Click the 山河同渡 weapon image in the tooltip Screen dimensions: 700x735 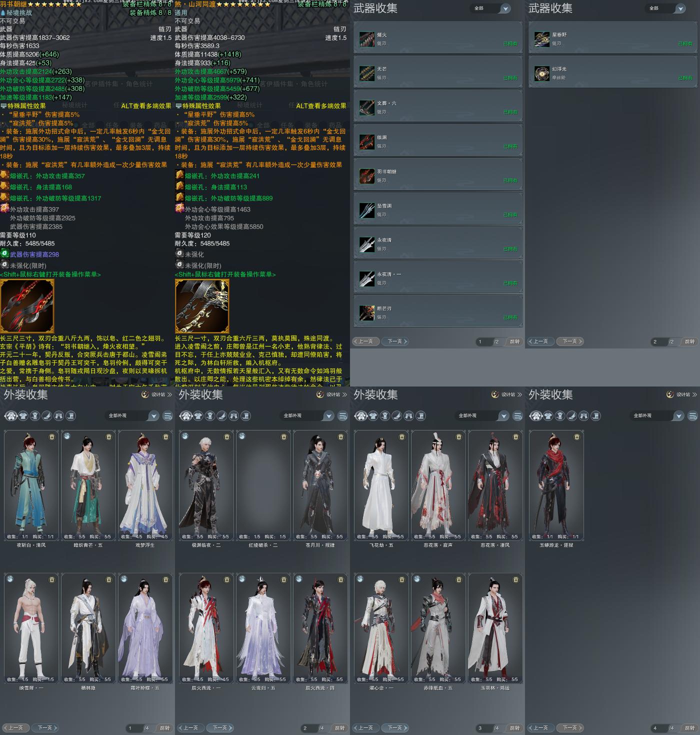coord(202,306)
